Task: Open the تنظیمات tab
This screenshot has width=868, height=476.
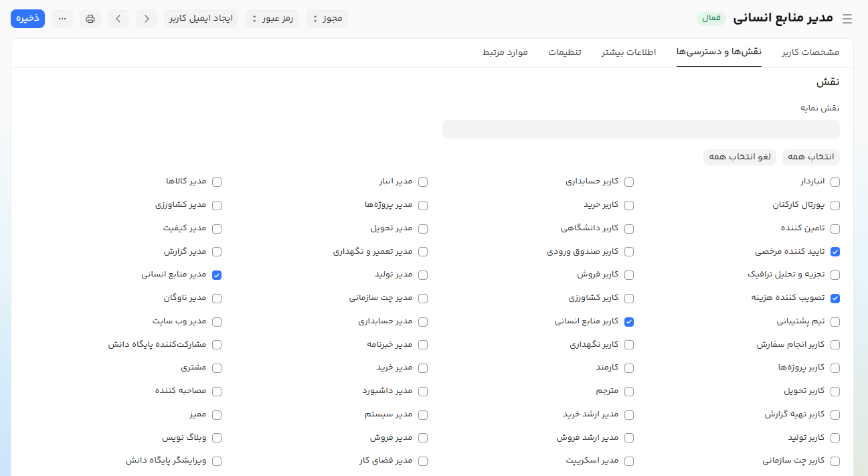Action: click(565, 52)
